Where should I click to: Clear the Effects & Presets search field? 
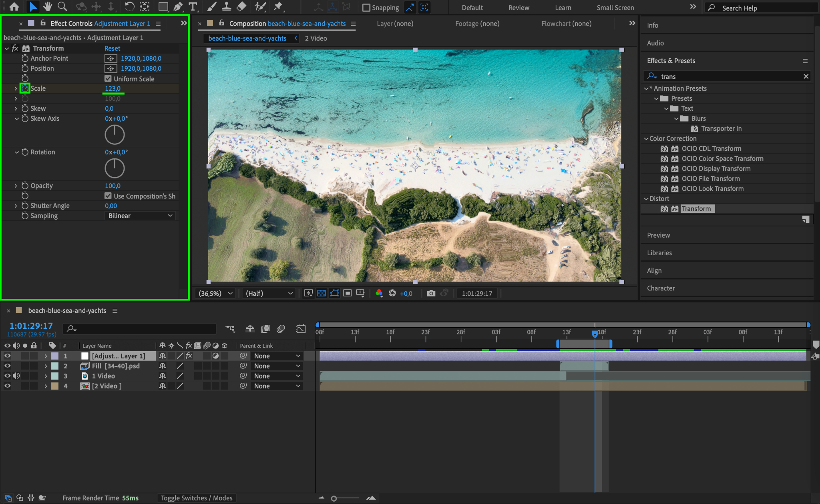[x=806, y=76]
